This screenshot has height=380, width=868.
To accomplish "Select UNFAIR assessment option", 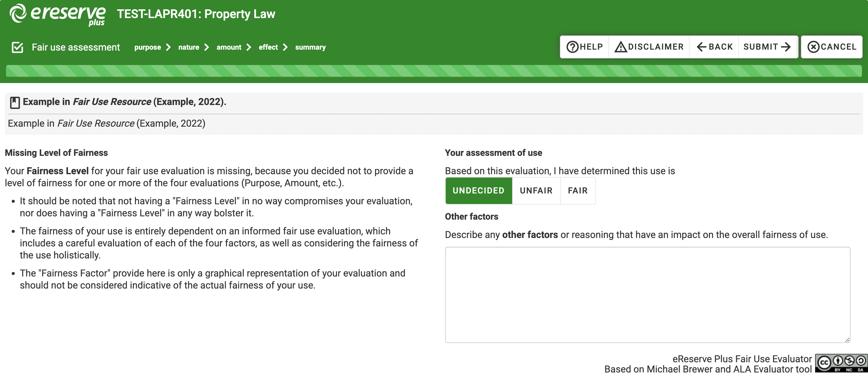I will pos(536,190).
